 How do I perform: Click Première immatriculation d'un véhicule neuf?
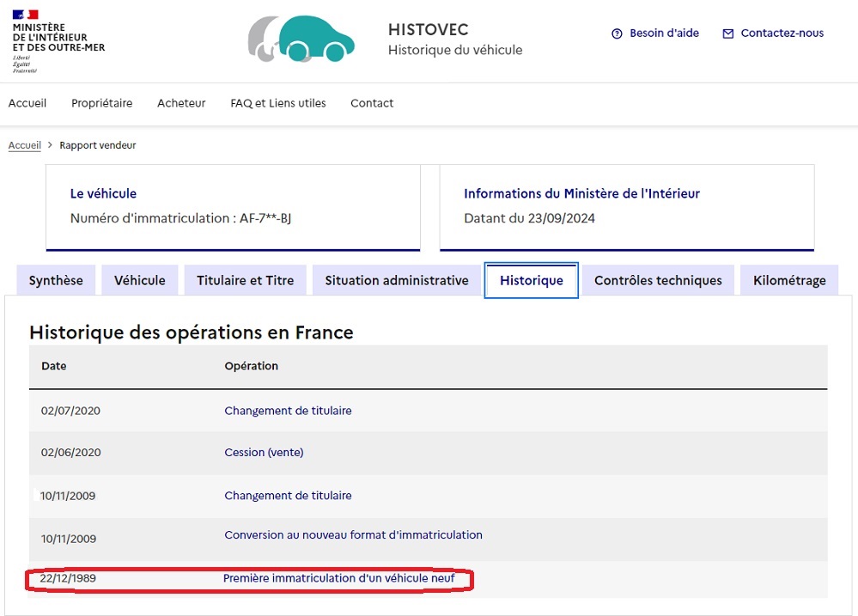click(x=338, y=578)
